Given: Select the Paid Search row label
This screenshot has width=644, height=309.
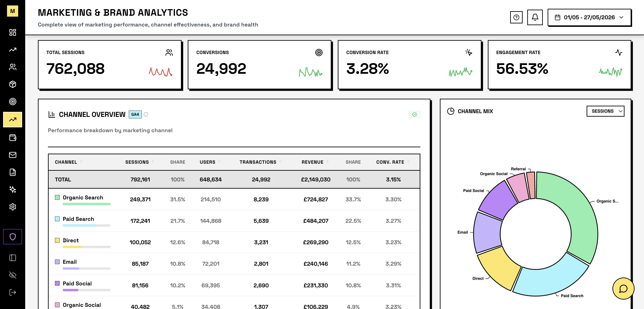Looking at the screenshot, I should pos(78,219).
